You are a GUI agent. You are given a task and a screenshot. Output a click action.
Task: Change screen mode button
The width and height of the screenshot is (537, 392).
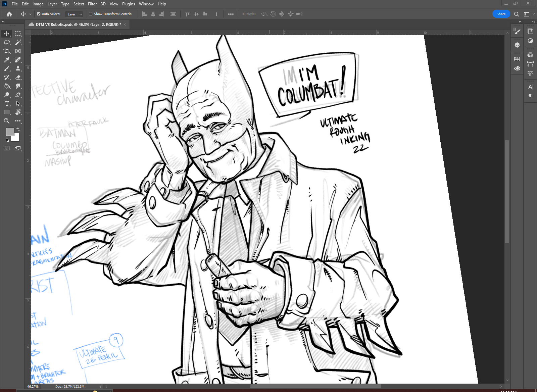pyautogui.click(x=18, y=148)
